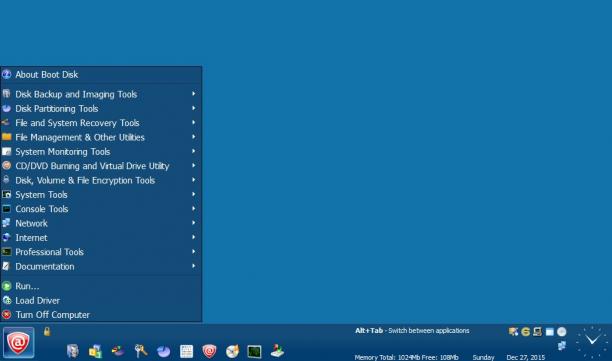This screenshot has height=361, width=612.
Task: Expand Disk, Volume & File Encryption Tools arrow
Action: click(x=194, y=180)
